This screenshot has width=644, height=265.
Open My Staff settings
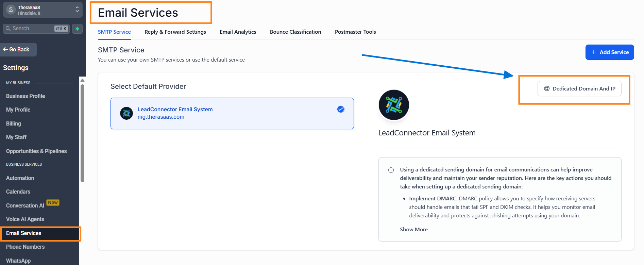(x=16, y=137)
